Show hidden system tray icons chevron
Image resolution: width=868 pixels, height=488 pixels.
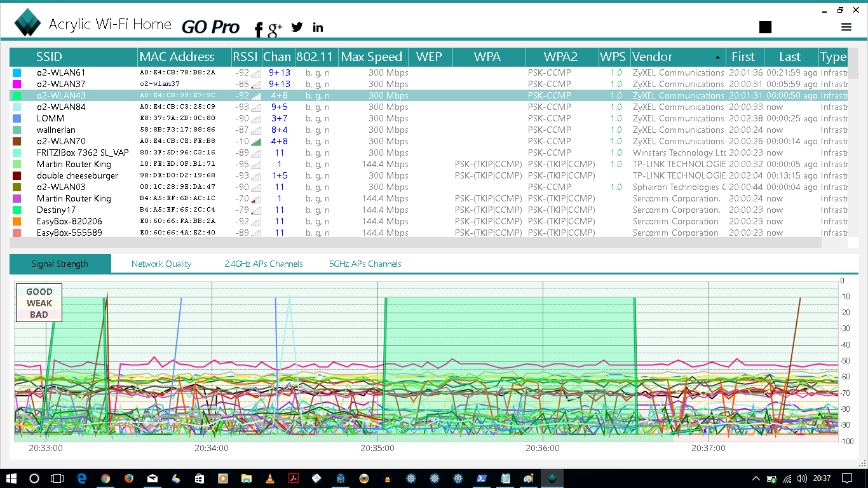(x=756, y=478)
